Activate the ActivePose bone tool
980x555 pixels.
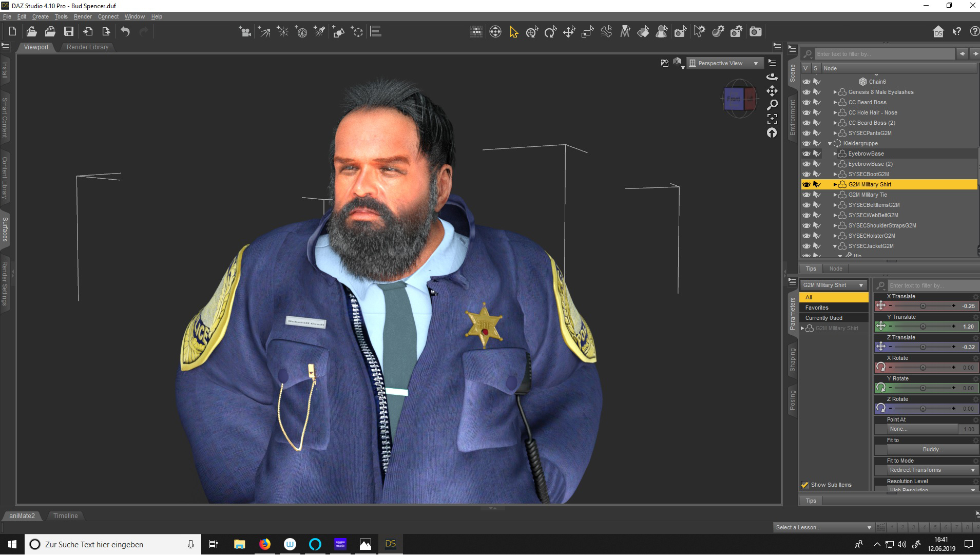click(606, 32)
